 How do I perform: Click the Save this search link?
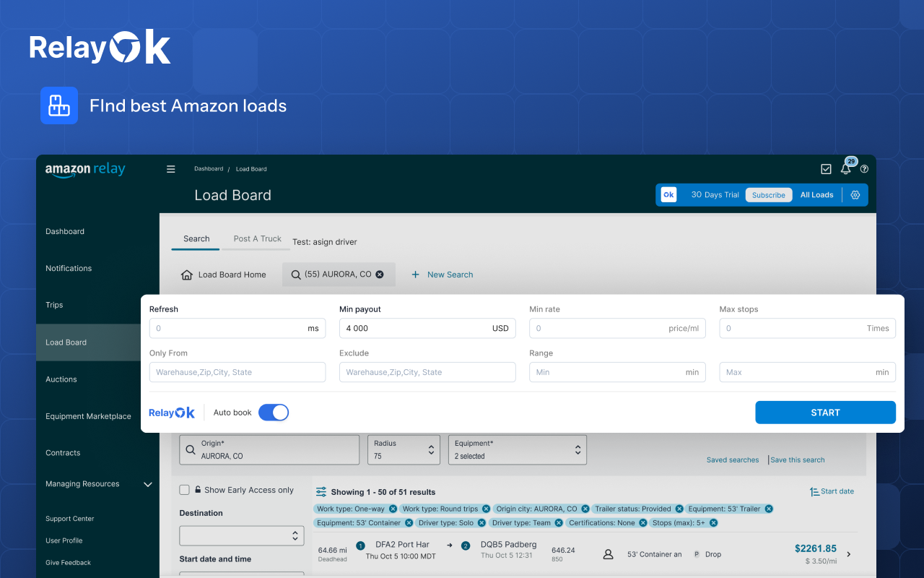point(798,460)
